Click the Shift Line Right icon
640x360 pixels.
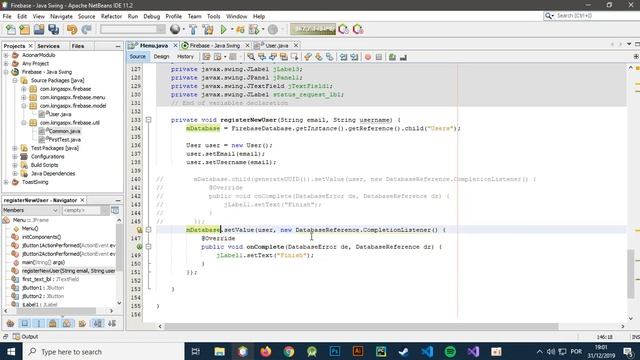[354, 57]
